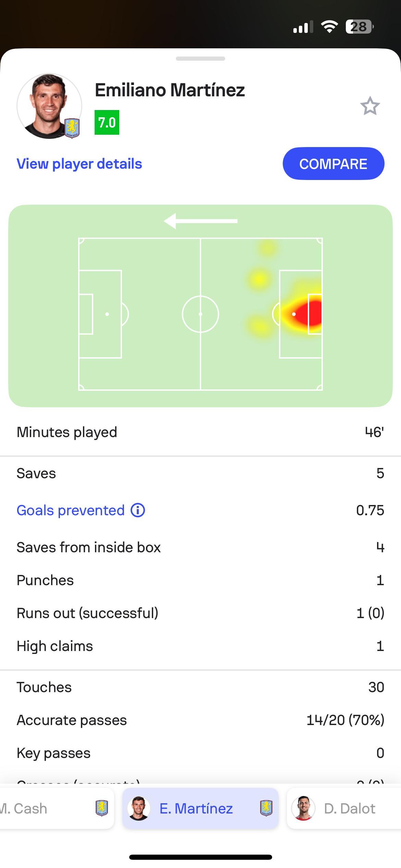Tap the Villa crest in E. Martínez tab
Screen dimensions: 401x868
tap(266, 808)
